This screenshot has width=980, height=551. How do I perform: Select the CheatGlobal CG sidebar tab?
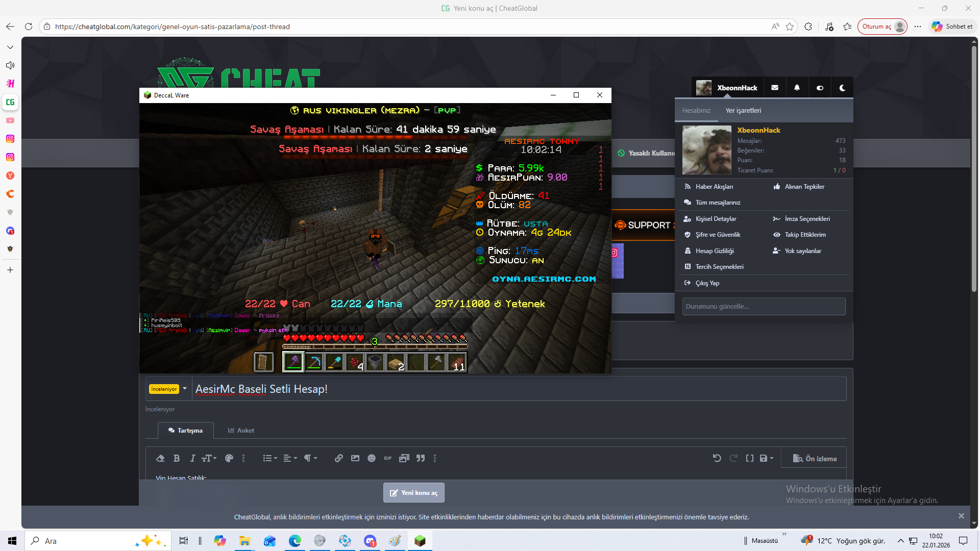[x=10, y=102]
